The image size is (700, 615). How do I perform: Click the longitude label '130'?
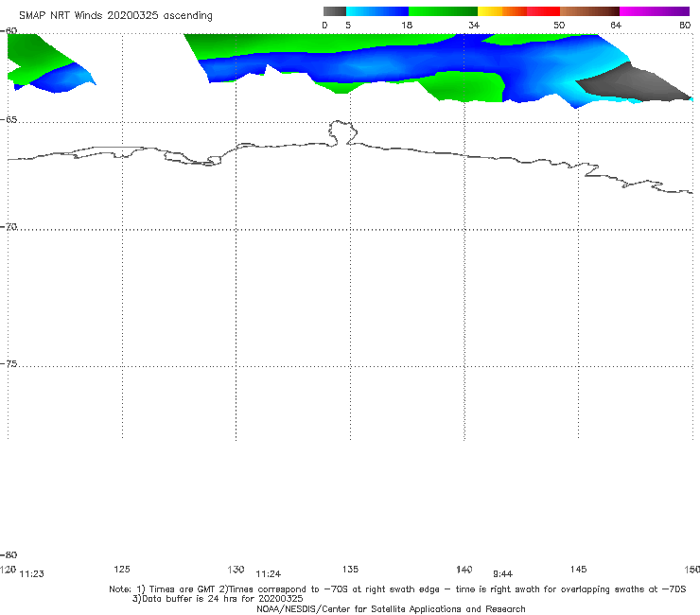coord(236,570)
